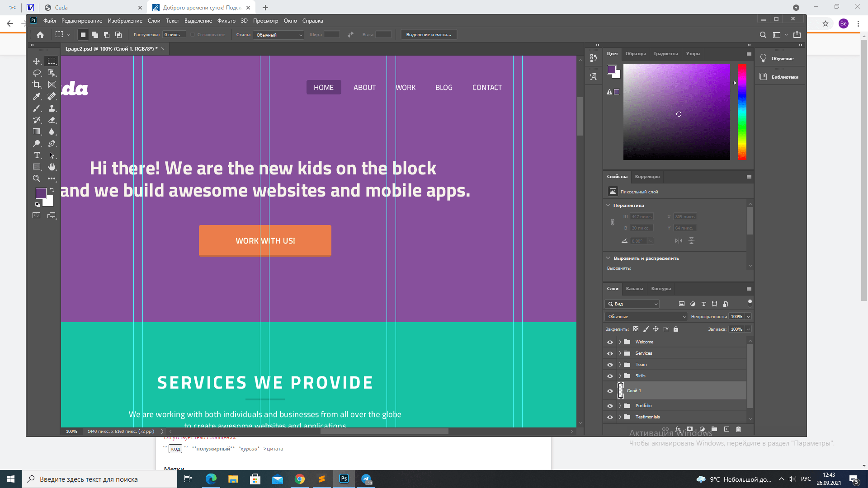Click the Feather input field

tap(174, 35)
